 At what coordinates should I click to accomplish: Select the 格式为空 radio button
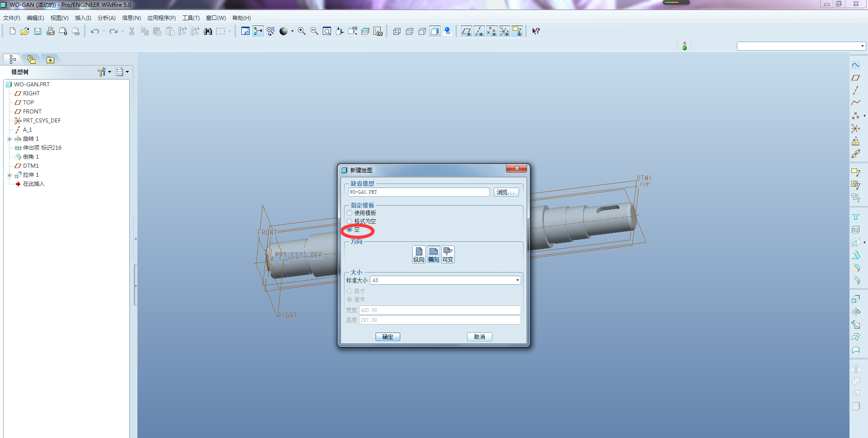tap(349, 221)
